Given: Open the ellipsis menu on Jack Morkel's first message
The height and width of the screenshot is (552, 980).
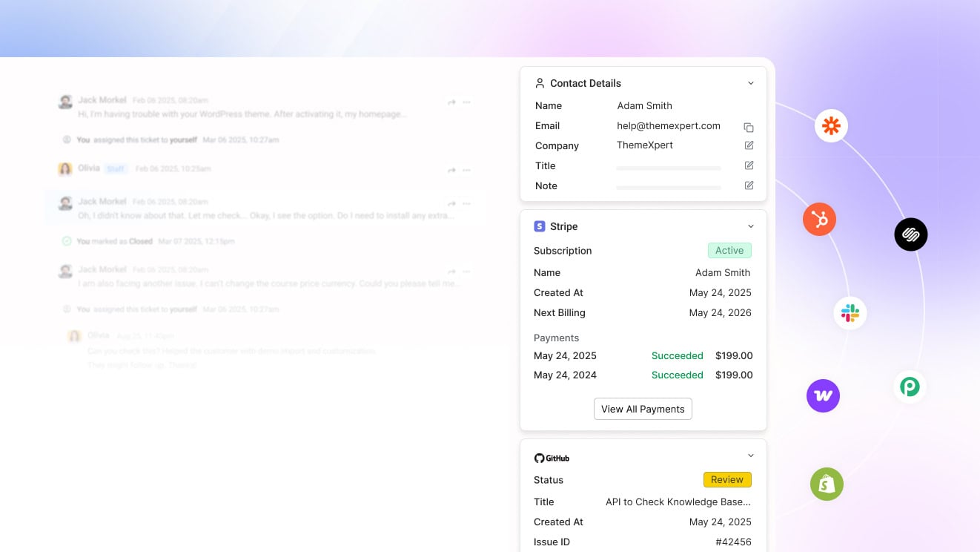Looking at the screenshot, I should tap(466, 102).
